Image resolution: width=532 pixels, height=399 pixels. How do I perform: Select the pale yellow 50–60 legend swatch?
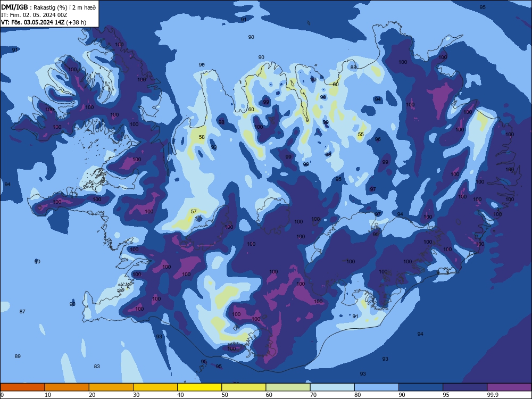244,387
